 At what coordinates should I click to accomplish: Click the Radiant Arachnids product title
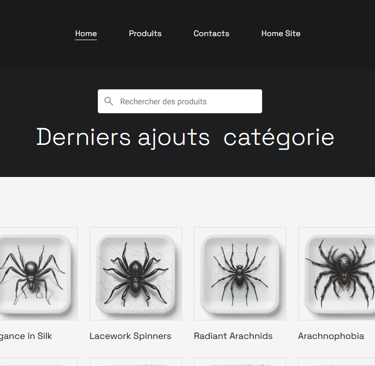[x=233, y=336]
